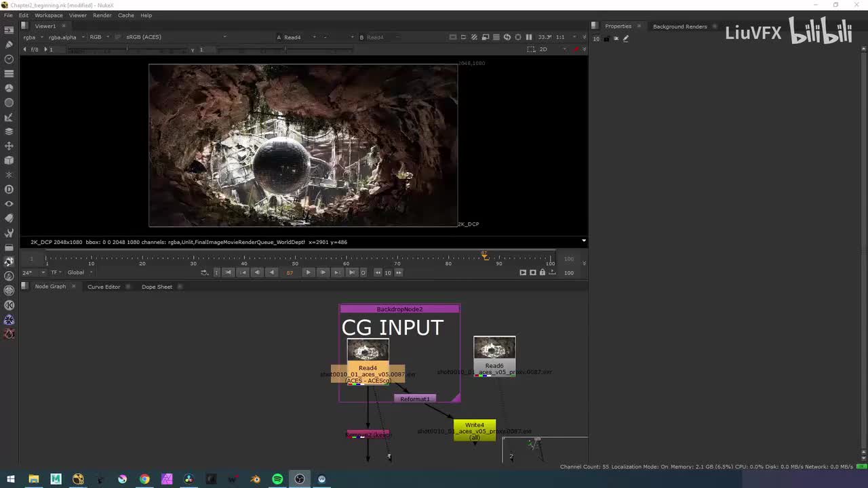Open Spotify from the Windows taskbar
This screenshot has width=868, height=488.
pyautogui.click(x=277, y=479)
